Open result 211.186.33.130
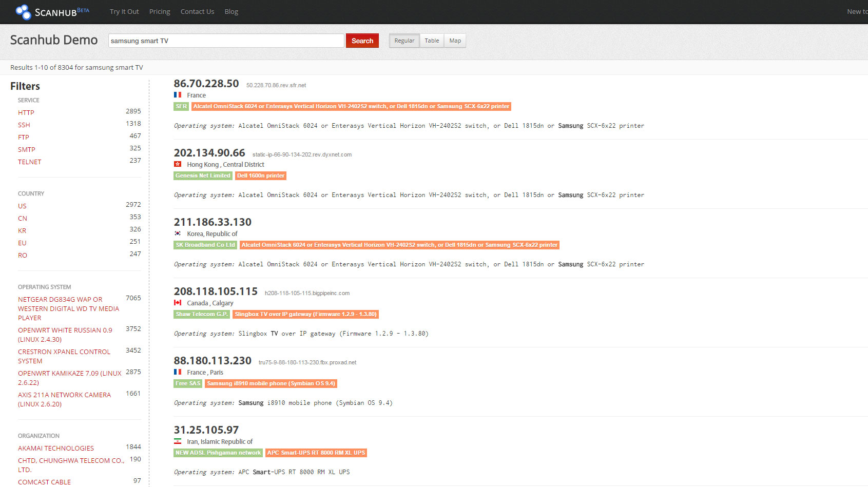 213,222
